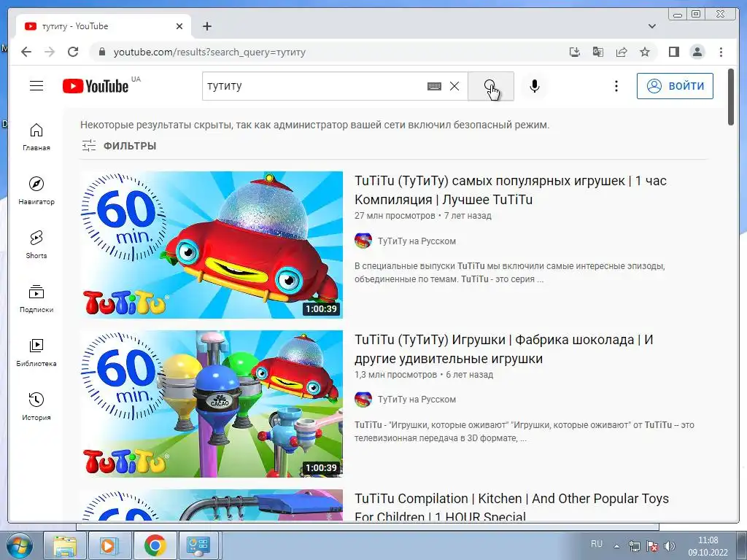The image size is (747, 560).
Task: Click "27 млн просмотров" text
Action: [395, 216]
